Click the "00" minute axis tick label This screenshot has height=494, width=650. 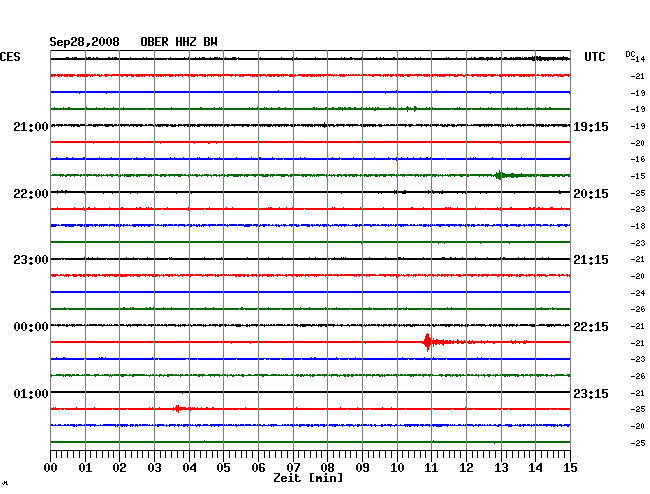pos(51,467)
